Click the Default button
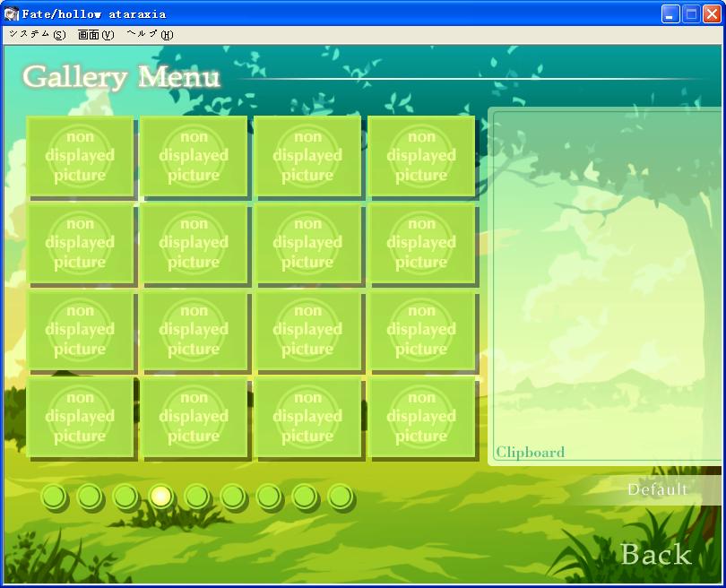The image size is (726, 588). pyautogui.click(x=657, y=489)
